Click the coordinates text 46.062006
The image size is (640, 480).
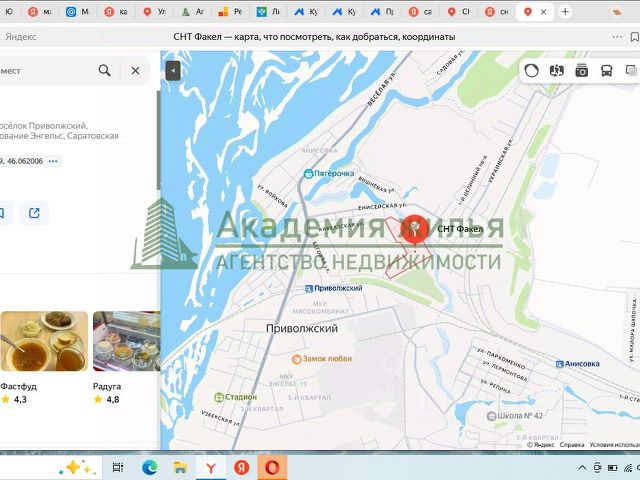coord(25,161)
